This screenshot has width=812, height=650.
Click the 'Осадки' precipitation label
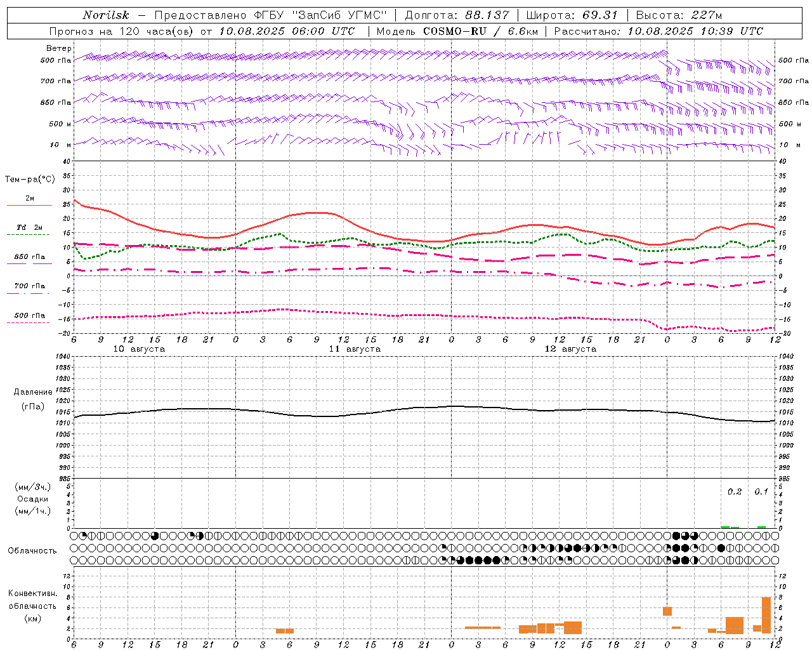pyautogui.click(x=33, y=499)
